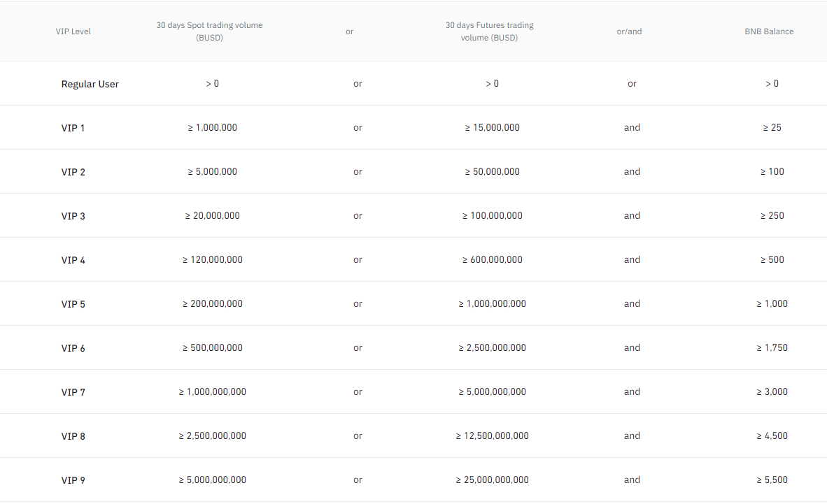Screen dimensions: 827x504
Task: Select VIP 7 spot volume "≥ 1,000,000,000"
Action: point(213,391)
